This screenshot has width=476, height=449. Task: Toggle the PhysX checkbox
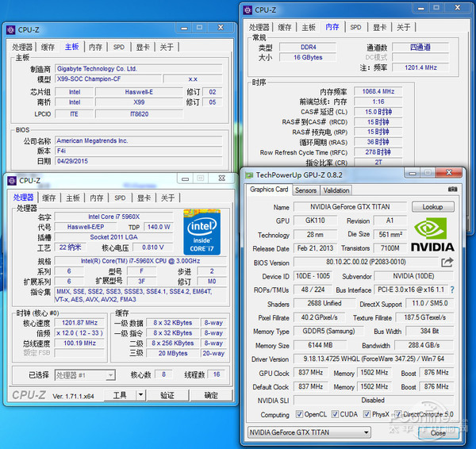pyautogui.click(x=367, y=414)
